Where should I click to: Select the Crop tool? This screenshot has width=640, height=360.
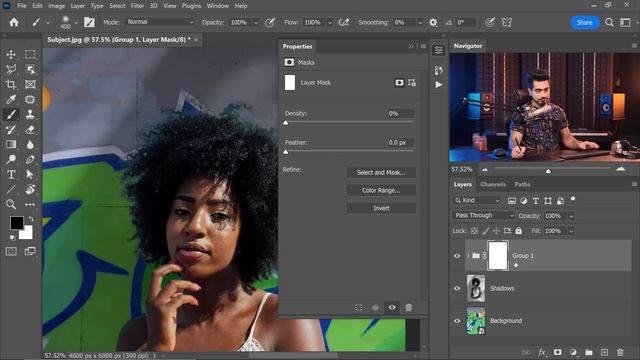coord(11,84)
